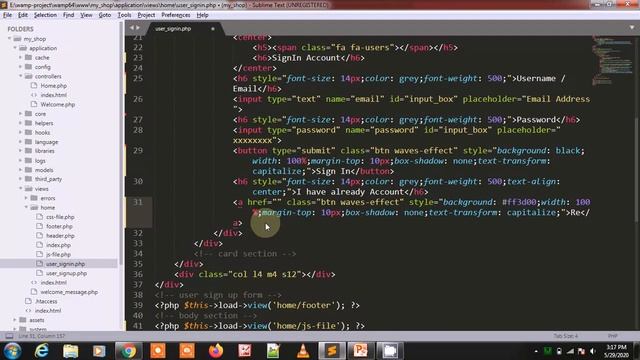
Task: Open header.php in sidebar
Action: 60,236
